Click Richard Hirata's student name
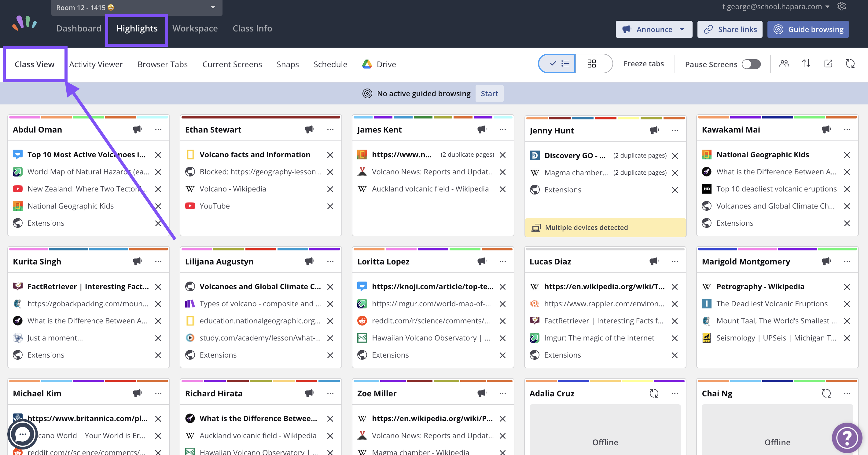 pos(214,393)
